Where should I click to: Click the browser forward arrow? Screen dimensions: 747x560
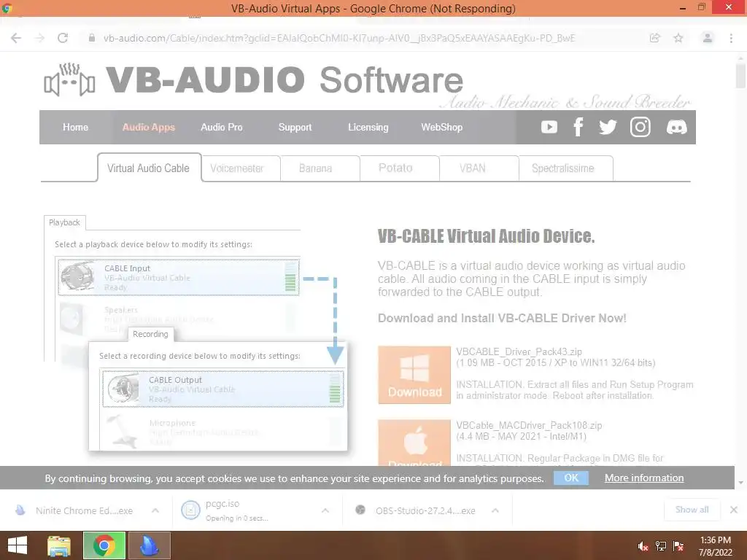pos(39,38)
